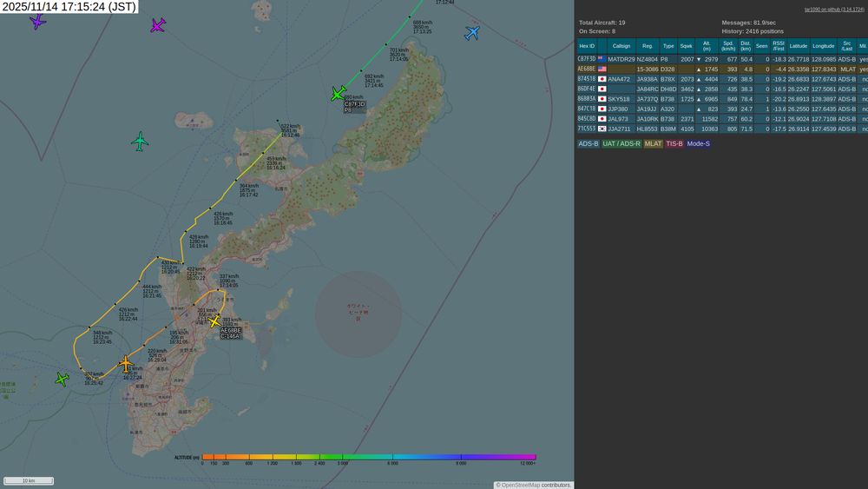Viewport: 868px width, 489px height.
Task: Click the New Zealand flag in the MATDR29 row
Action: pyautogui.click(x=602, y=59)
